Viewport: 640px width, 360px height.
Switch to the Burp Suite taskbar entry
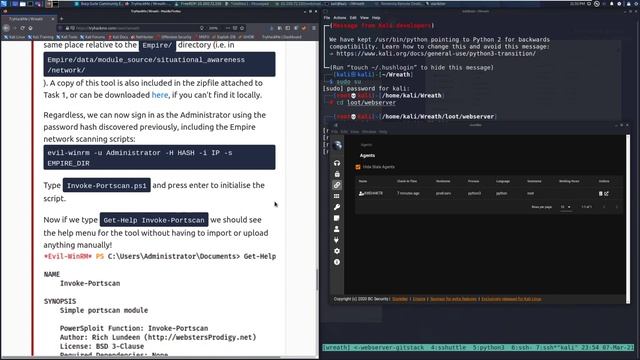click(x=98, y=4)
